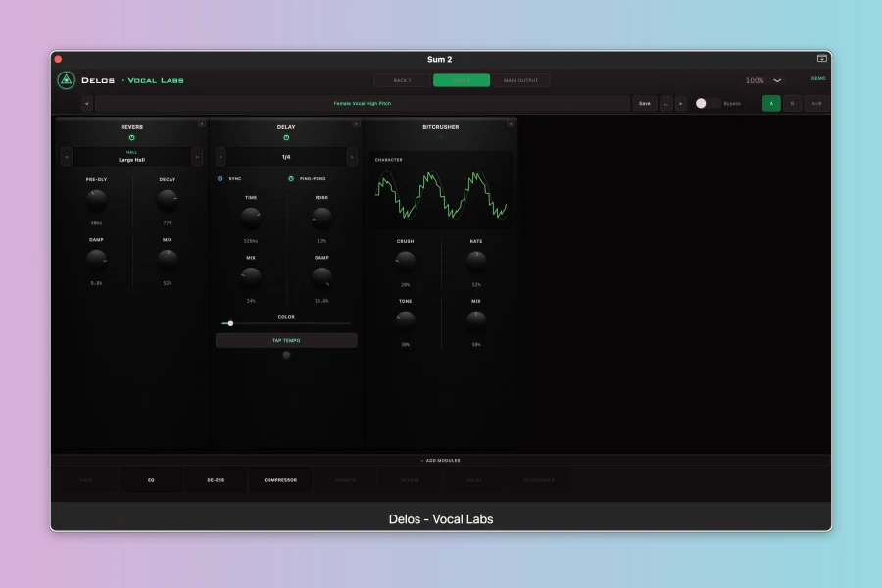The height and width of the screenshot is (588, 882).
Task: Open the preset options ellipsis menu
Action: [666, 104]
